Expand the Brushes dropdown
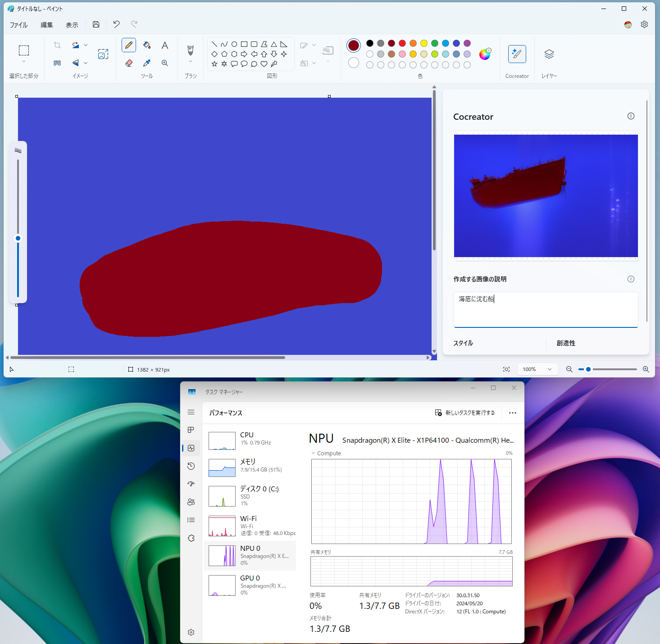660x644 pixels. 191,62
